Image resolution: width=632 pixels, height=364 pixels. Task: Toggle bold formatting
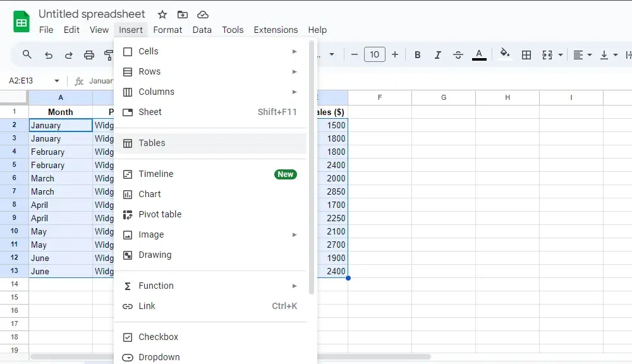tap(418, 55)
